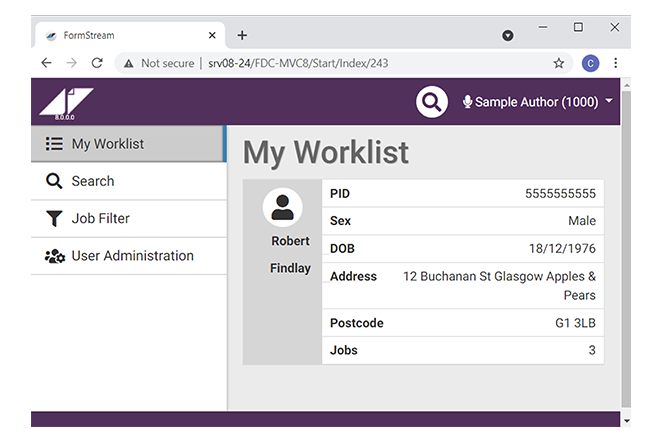Go back using the browser back arrow

click(46, 63)
